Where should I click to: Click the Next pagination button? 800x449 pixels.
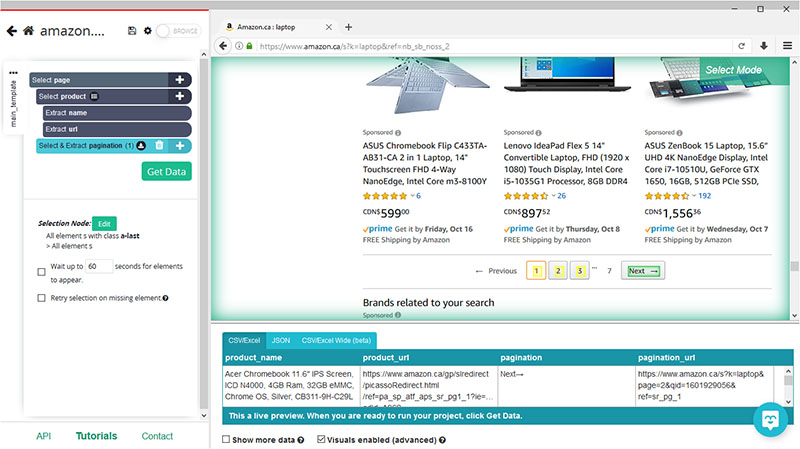tap(643, 271)
